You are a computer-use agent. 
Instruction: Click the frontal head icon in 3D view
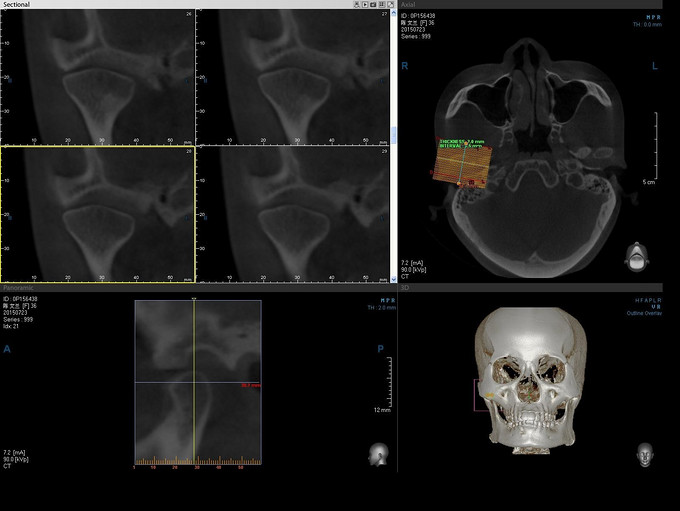645,453
